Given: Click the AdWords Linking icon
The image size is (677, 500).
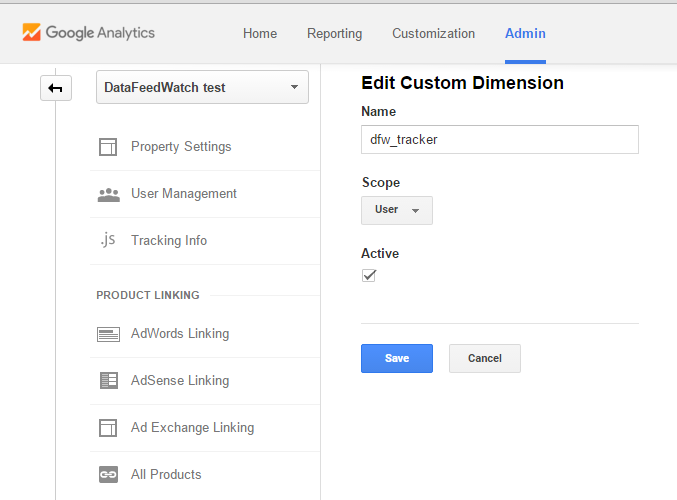Looking at the screenshot, I should pyautogui.click(x=108, y=334).
